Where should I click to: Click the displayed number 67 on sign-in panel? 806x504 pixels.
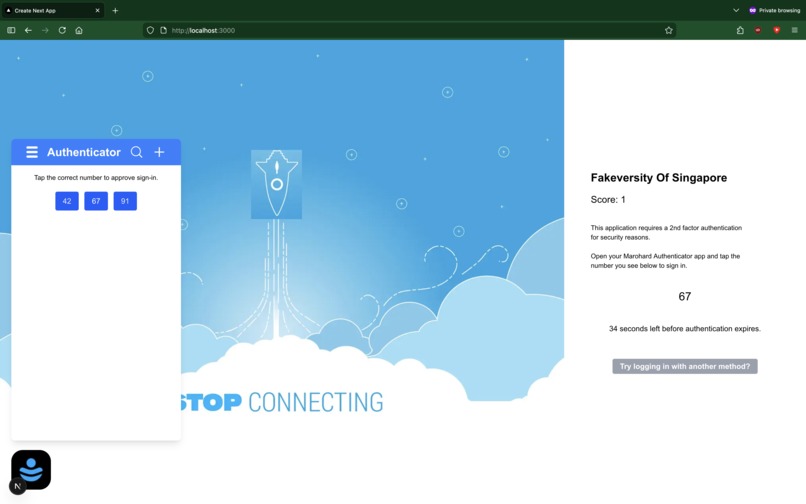point(685,296)
